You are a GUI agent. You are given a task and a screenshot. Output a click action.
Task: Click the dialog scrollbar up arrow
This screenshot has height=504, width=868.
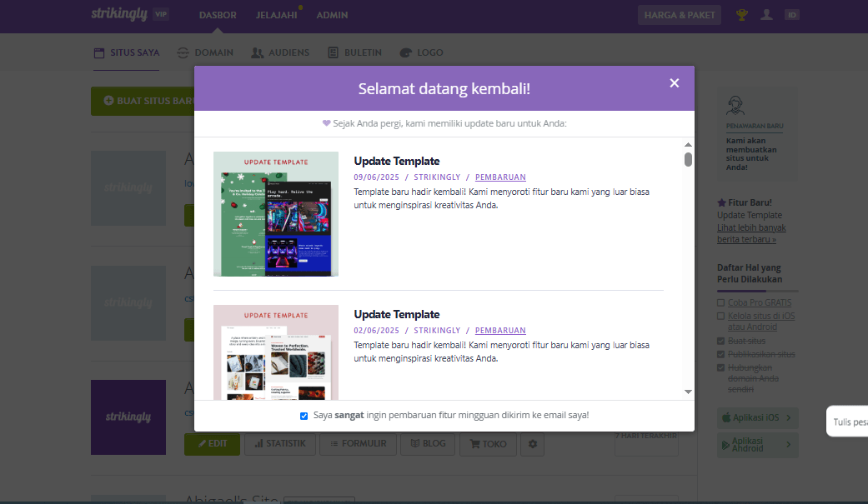(688, 144)
